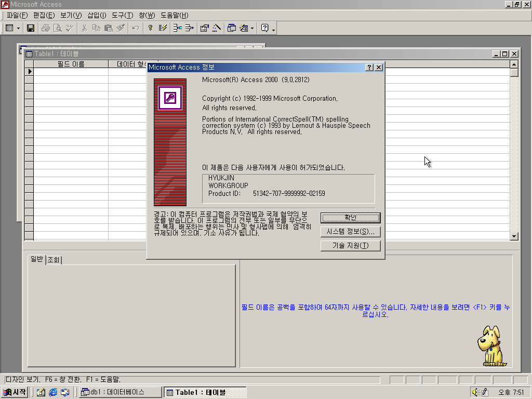The height and width of the screenshot is (399, 532).
Task: Click the 시스템 정보(S)... button
Action: [x=351, y=232]
